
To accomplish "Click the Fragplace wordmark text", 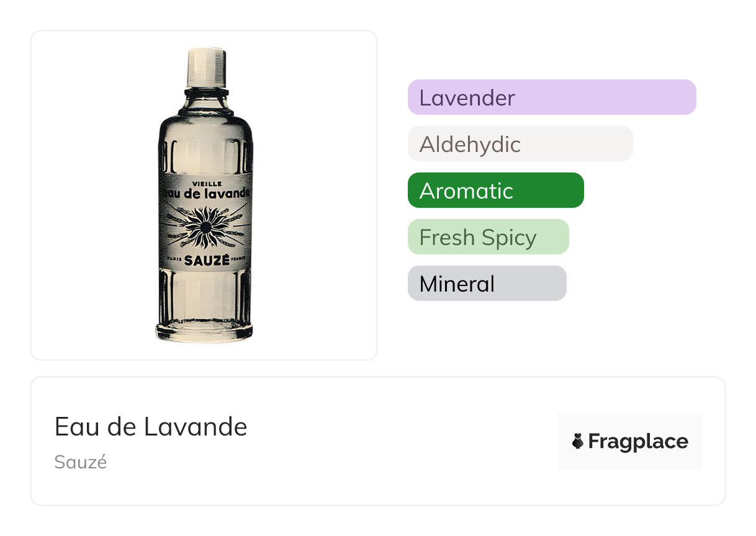I will [x=637, y=441].
